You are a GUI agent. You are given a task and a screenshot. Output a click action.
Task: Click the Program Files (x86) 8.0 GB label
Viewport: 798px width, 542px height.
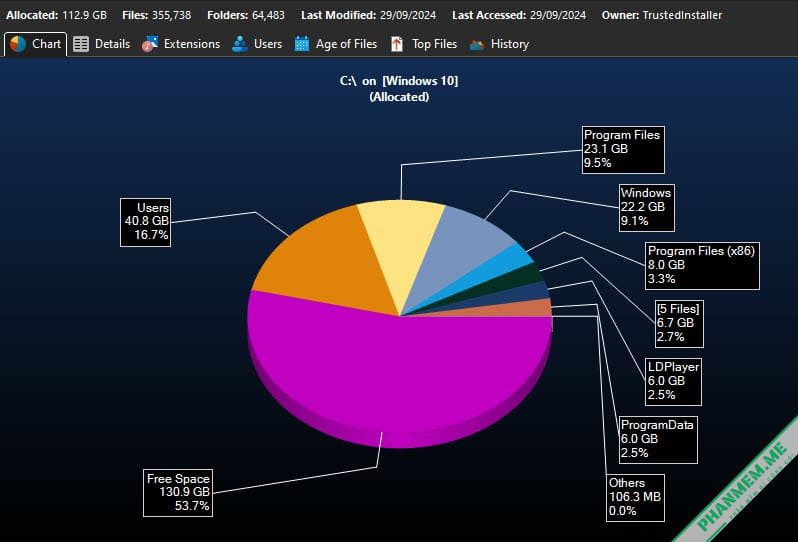pos(702,265)
